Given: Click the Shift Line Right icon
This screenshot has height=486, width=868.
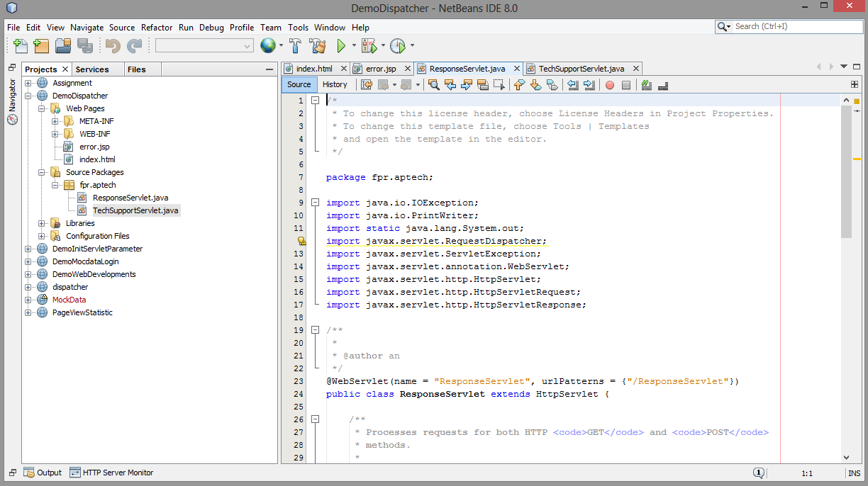Looking at the screenshot, I should pyautogui.click(x=589, y=85).
